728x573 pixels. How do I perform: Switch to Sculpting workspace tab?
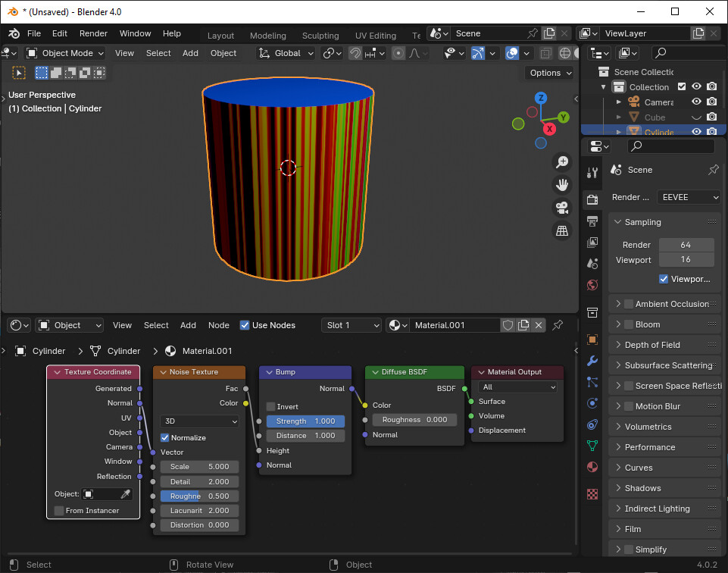tap(320, 36)
